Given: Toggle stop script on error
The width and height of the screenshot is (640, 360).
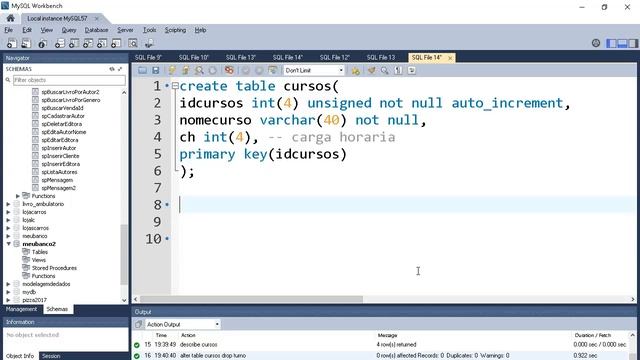Looking at the screenshot, I should 229,70.
